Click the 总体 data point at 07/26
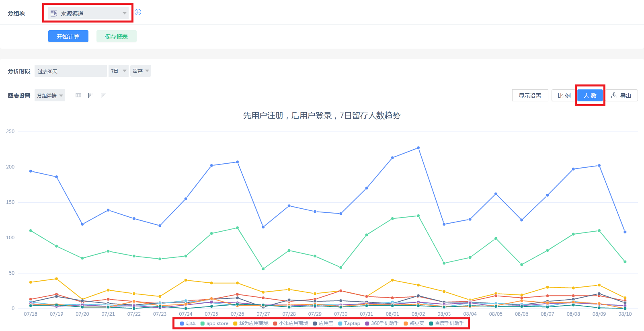 coord(237,162)
